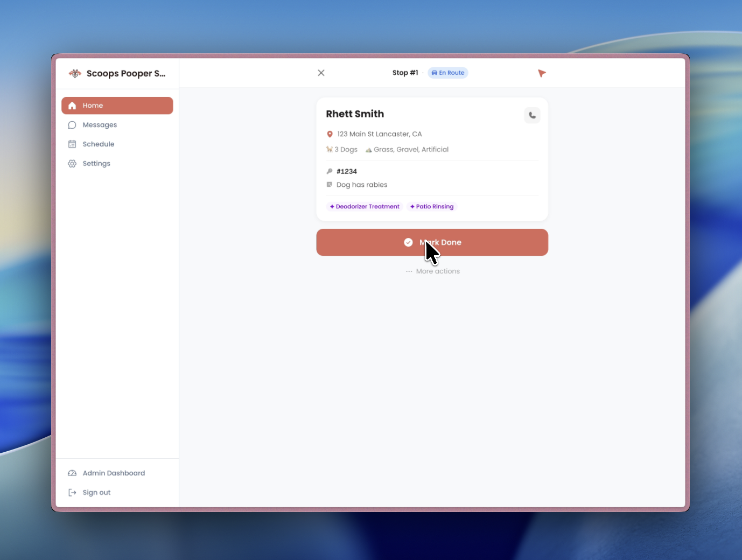Viewport: 742px width, 560px height.
Task: Click the key icon beside gate code #1234
Action: pyautogui.click(x=329, y=171)
